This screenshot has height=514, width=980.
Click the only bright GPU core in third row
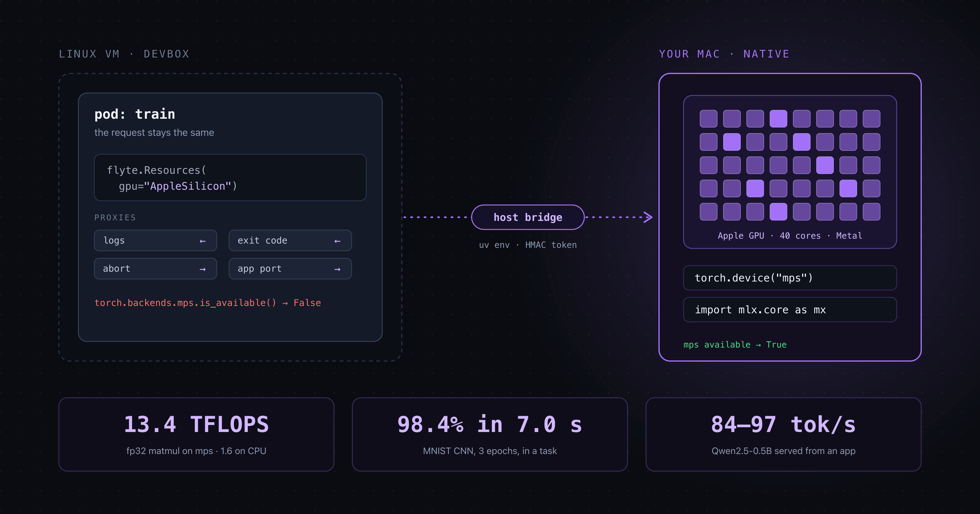[825, 165]
